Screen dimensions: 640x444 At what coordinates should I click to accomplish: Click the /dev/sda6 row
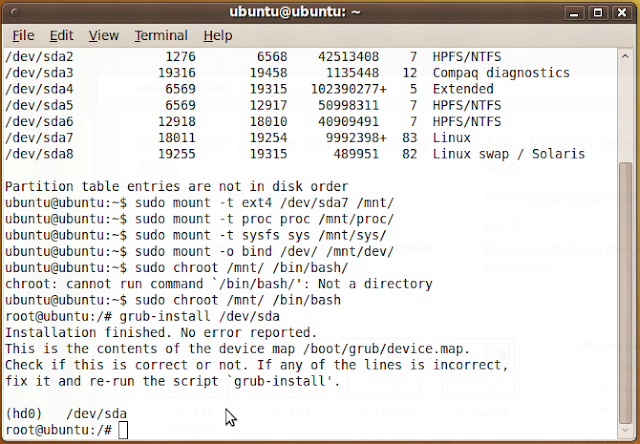[253, 122]
